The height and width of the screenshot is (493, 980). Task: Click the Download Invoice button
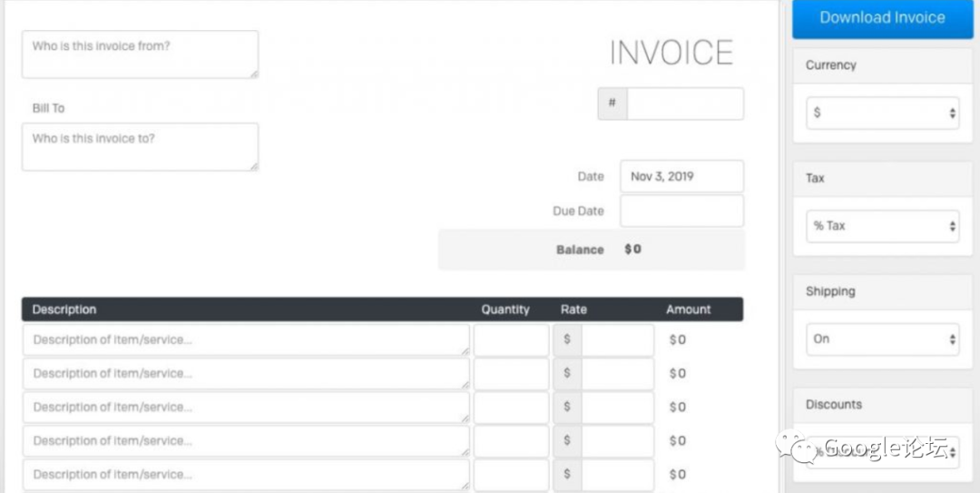882,18
